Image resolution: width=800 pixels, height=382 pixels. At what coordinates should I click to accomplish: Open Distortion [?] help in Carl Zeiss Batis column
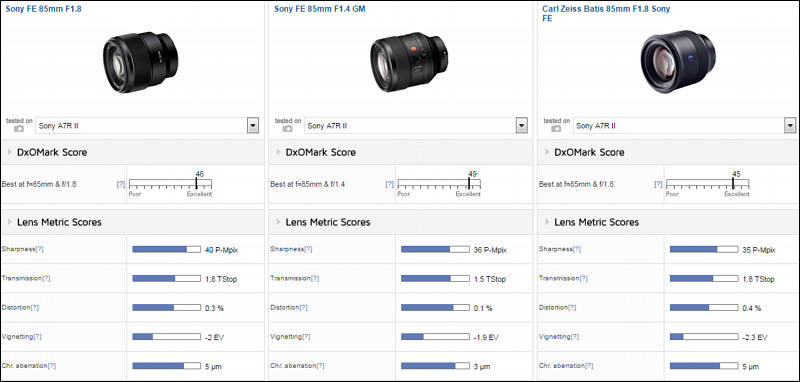click(572, 308)
